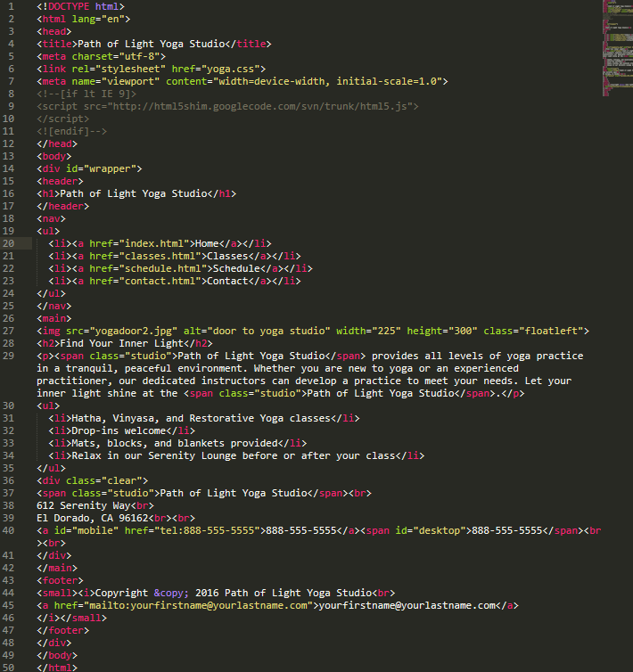The height and width of the screenshot is (672, 633).
Task: Click the "tel:888-555-5555" href value
Action: pos(207,530)
